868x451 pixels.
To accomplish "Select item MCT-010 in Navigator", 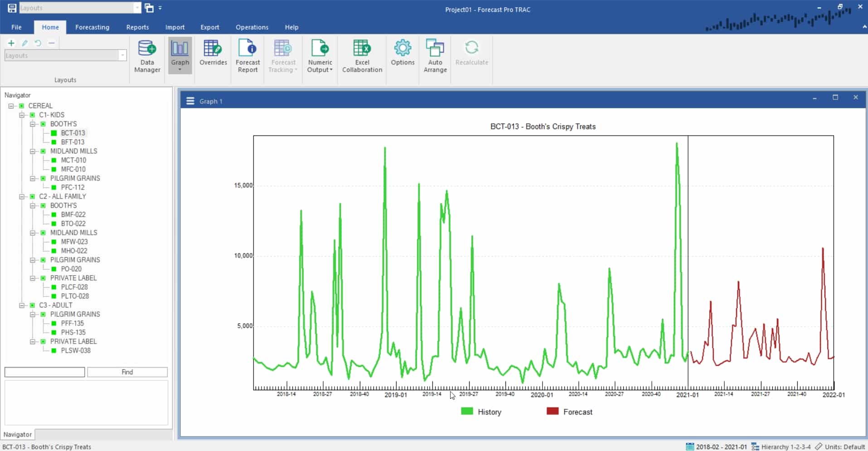I will click(x=73, y=160).
